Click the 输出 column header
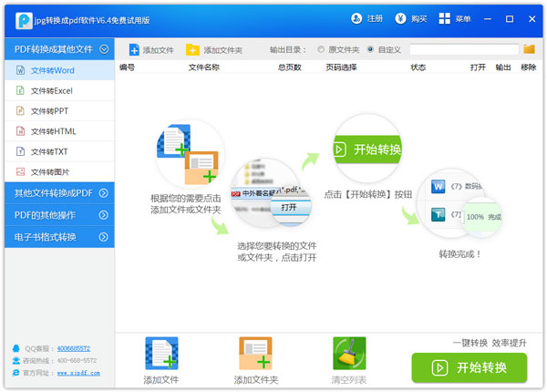547x392 pixels. (x=503, y=67)
